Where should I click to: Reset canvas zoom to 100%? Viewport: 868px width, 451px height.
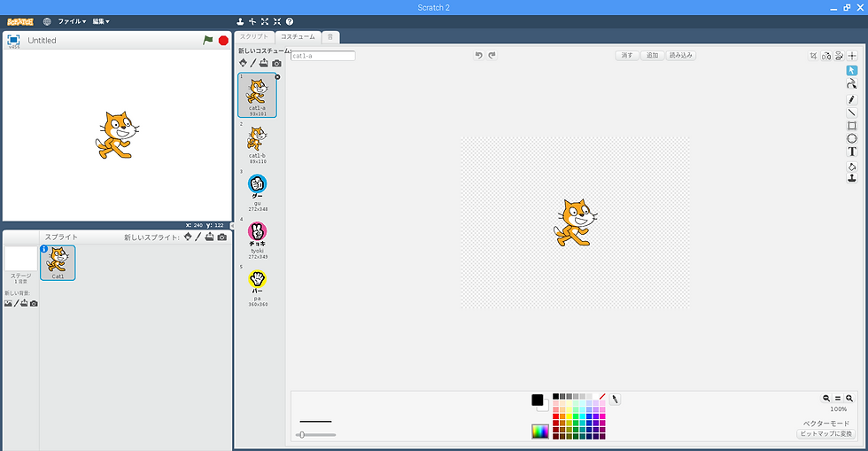(x=838, y=399)
